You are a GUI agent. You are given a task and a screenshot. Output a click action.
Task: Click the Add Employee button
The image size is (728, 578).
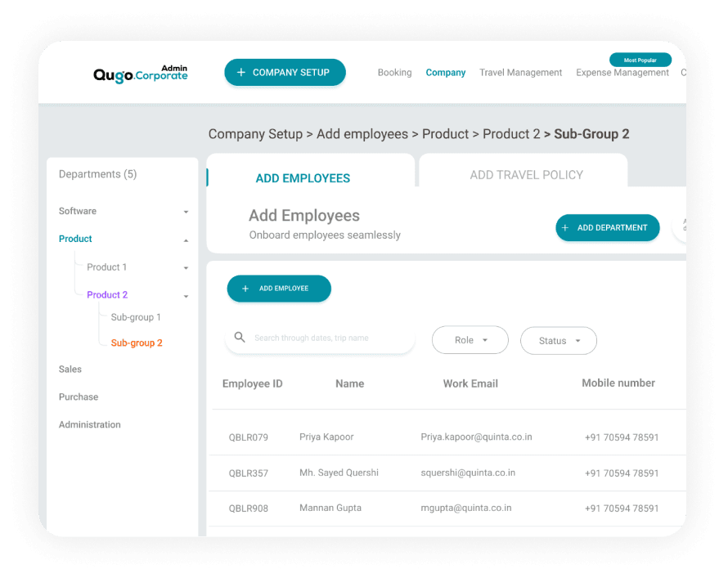click(279, 289)
